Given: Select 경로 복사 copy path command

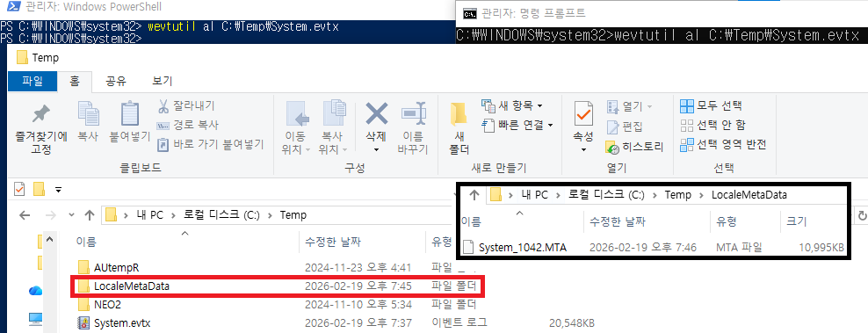Looking at the screenshot, I should click(x=188, y=126).
